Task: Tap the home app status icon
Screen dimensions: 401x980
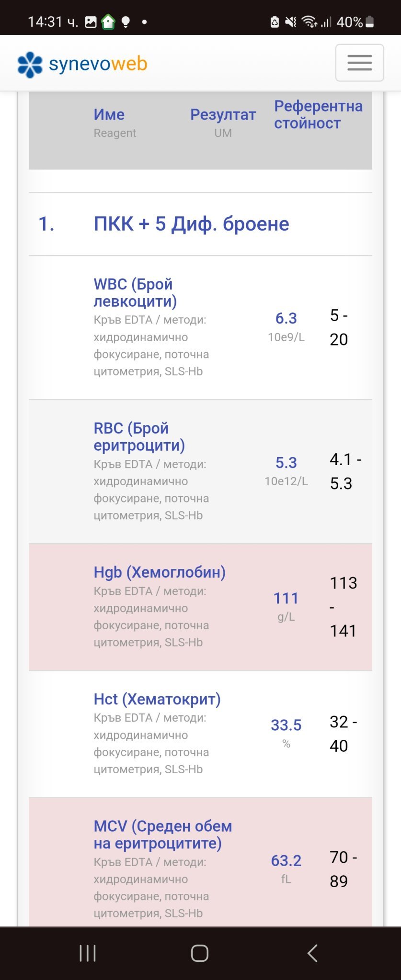Action: click(108, 22)
